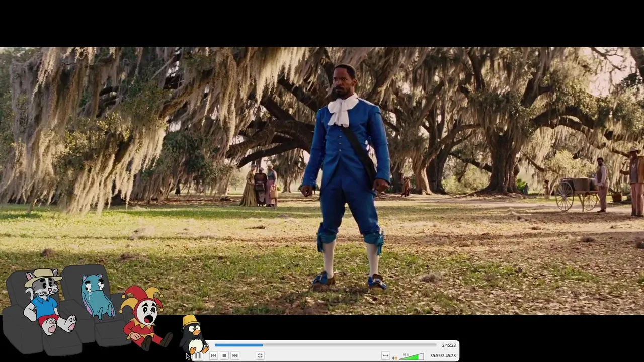The height and width of the screenshot is (362, 644).
Task: Click the aspect-ratio stretch arrows icon
Action: 385,356
